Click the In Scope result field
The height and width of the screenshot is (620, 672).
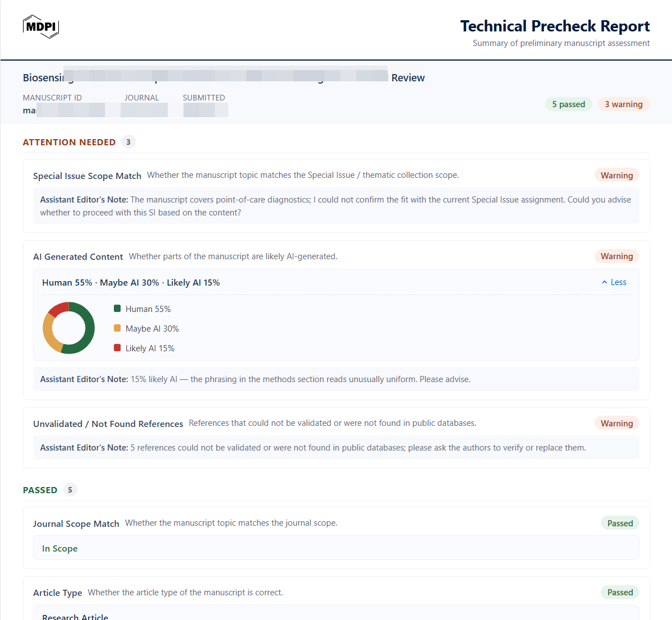coord(336,548)
